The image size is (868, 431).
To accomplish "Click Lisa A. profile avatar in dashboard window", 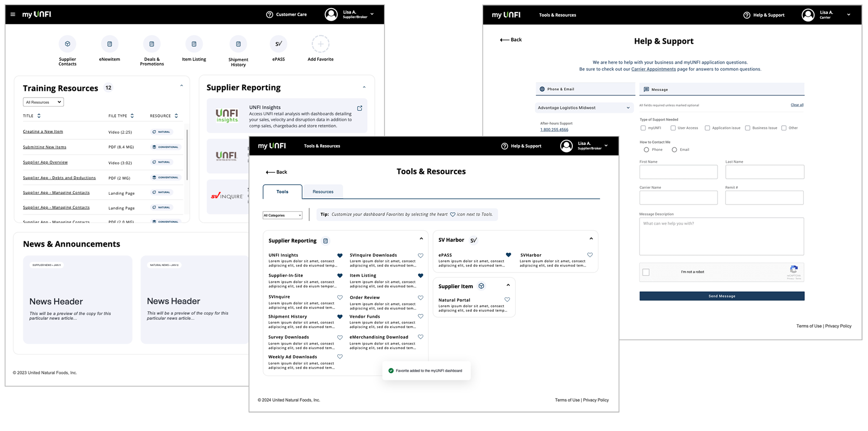I will click(331, 14).
